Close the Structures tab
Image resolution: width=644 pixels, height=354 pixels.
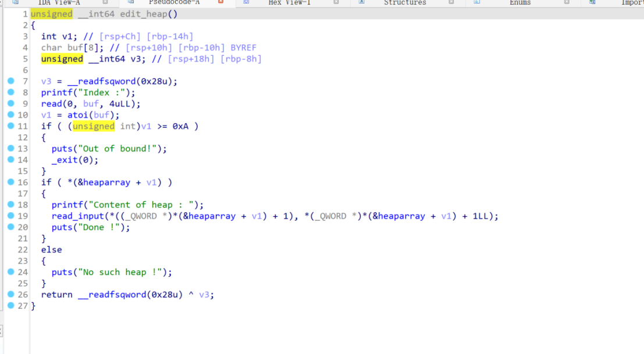click(x=451, y=2)
